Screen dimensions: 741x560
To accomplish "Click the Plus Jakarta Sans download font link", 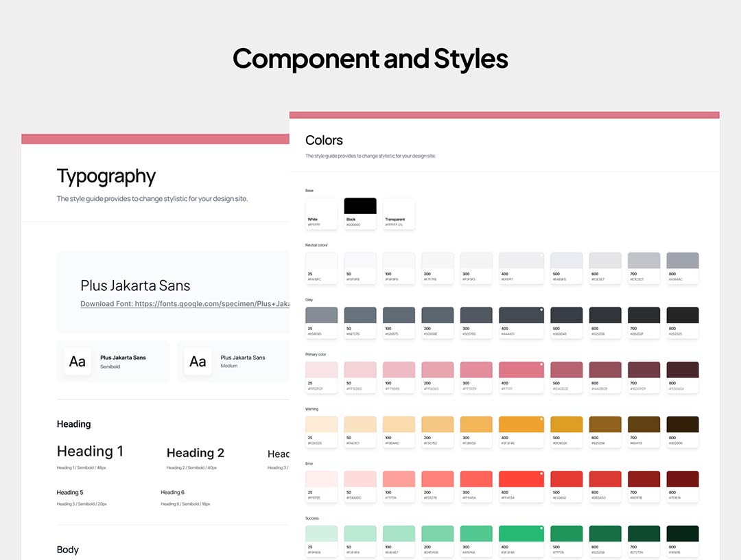I will (x=185, y=303).
